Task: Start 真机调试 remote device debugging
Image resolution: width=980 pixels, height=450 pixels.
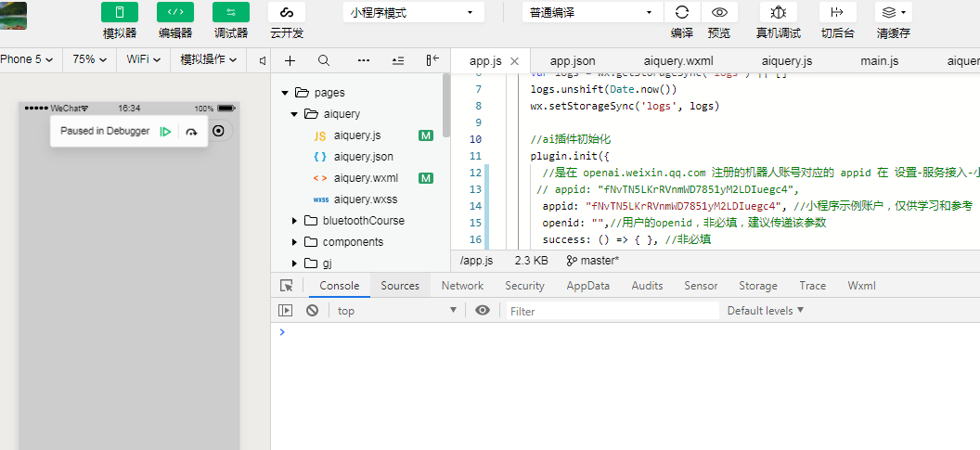Action: click(778, 12)
